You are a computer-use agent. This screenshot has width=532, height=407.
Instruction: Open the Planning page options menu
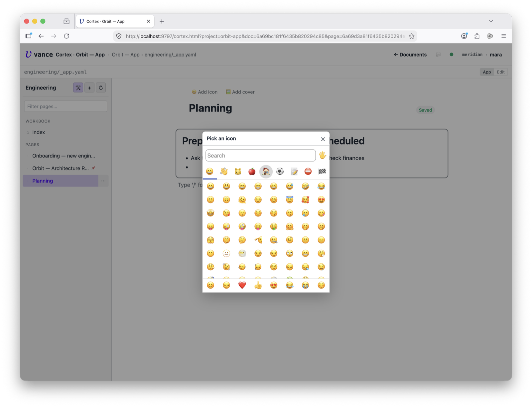103,181
